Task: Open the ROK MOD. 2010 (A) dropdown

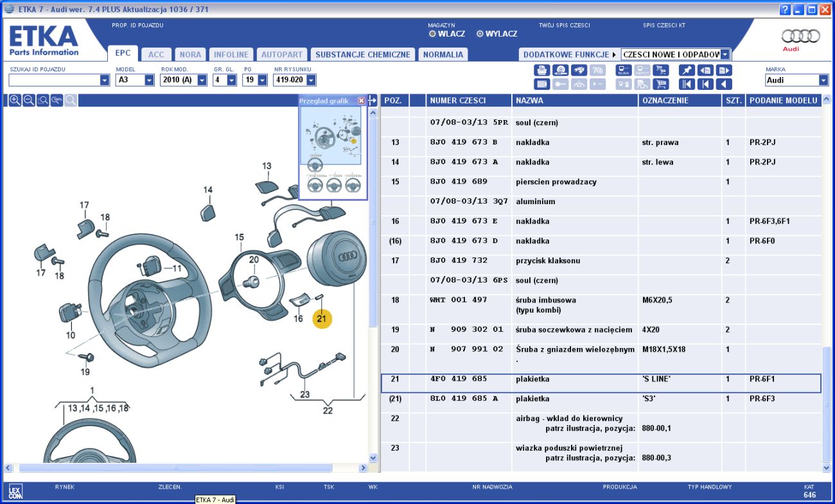Action: [x=202, y=80]
